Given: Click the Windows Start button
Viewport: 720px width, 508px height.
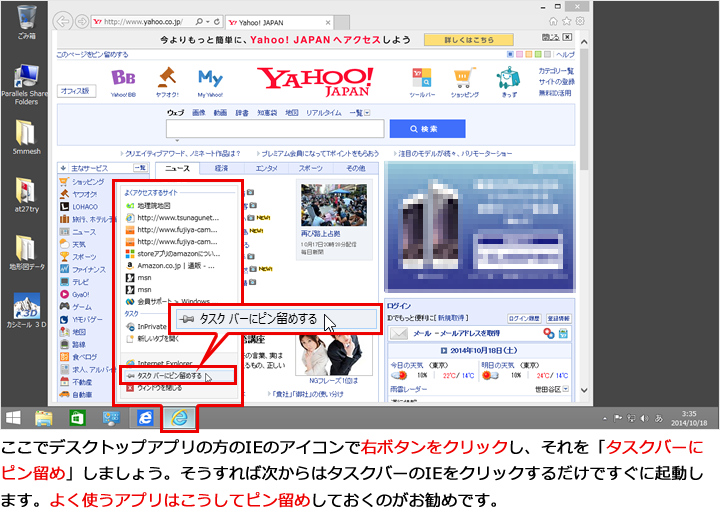Looking at the screenshot, I should 13,418.
